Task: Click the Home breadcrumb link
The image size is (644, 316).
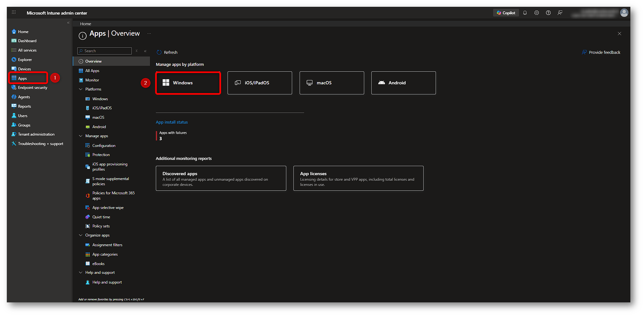Action: (x=86, y=24)
